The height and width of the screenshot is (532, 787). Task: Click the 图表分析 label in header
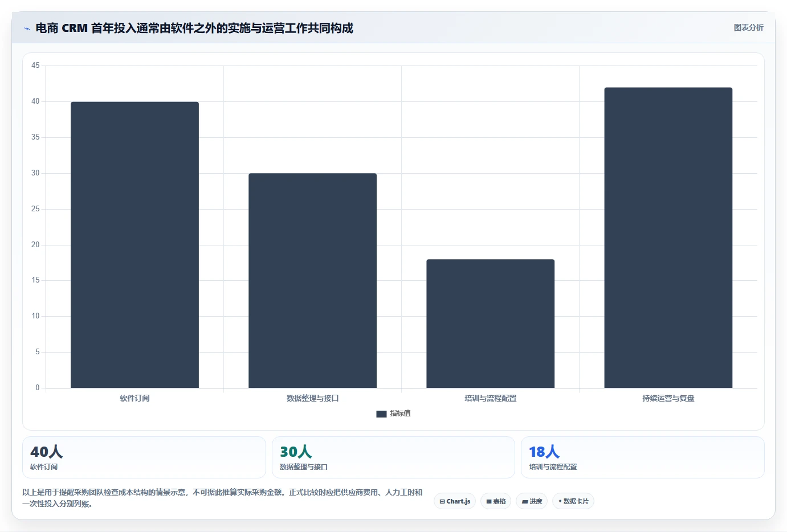(x=748, y=27)
